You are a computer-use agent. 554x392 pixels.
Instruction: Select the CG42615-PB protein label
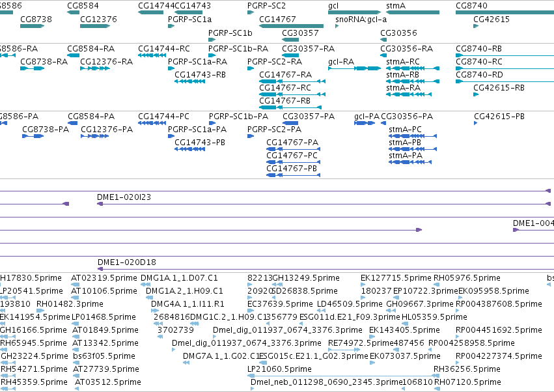499,117
